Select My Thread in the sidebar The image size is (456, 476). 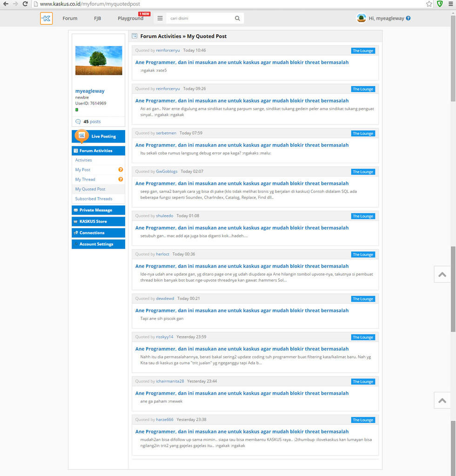pyautogui.click(x=85, y=179)
